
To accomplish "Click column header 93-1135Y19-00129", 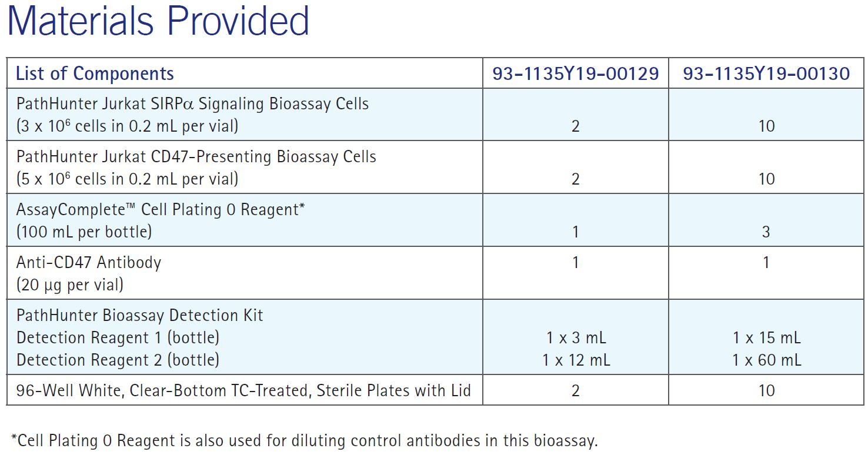I will 576,73.
